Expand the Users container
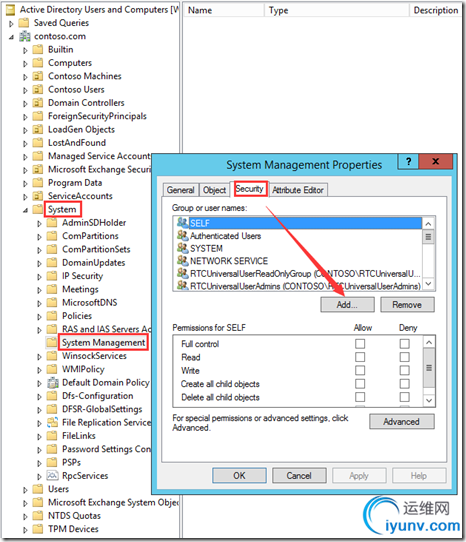 [25, 490]
